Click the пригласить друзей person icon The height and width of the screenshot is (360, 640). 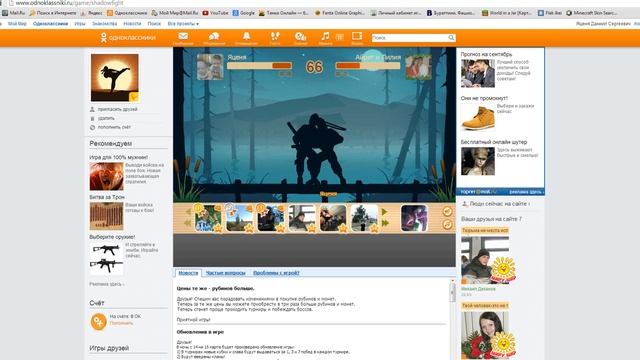click(x=92, y=109)
